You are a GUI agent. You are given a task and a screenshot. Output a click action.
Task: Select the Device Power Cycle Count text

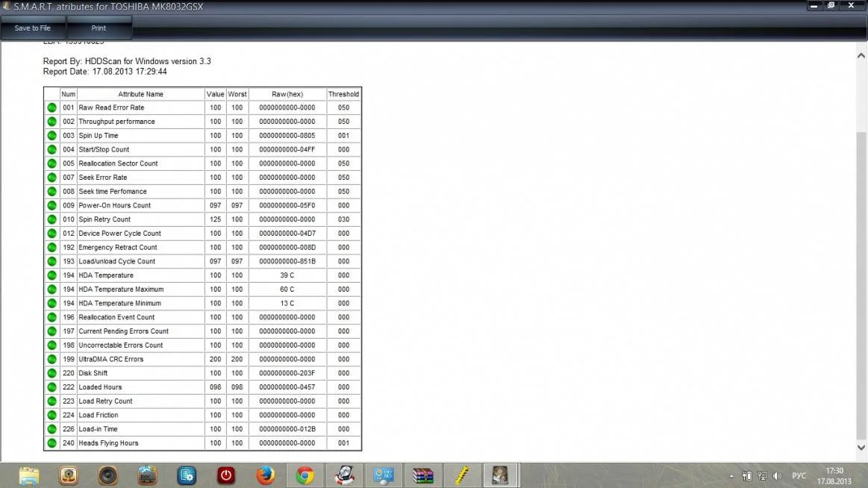tap(119, 234)
